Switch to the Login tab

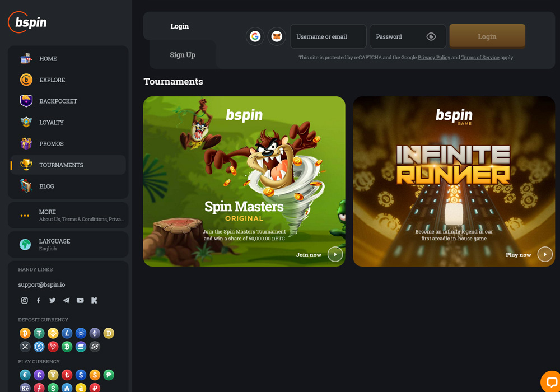180,26
